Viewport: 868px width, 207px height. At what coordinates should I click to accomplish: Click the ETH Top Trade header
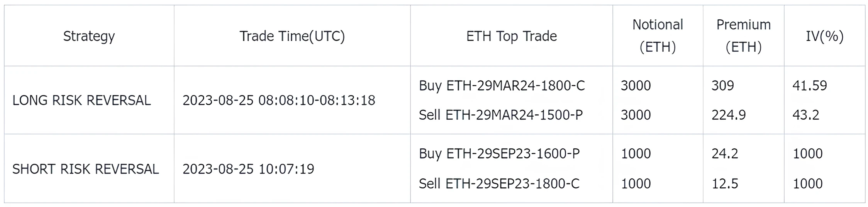(511, 36)
